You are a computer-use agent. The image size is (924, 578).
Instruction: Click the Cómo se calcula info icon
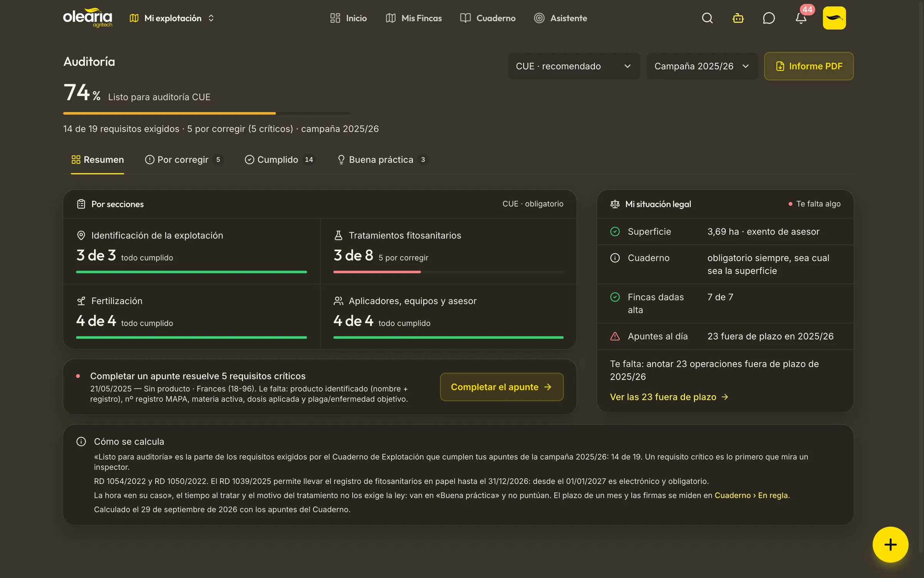point(81,442)
